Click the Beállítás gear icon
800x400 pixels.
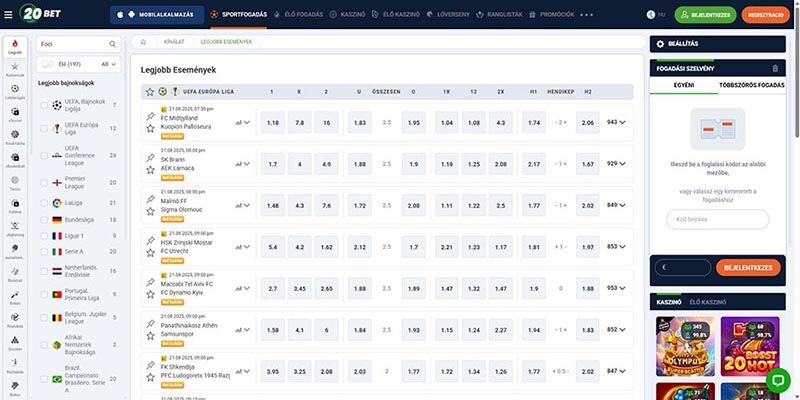click(x=660, y=44)
